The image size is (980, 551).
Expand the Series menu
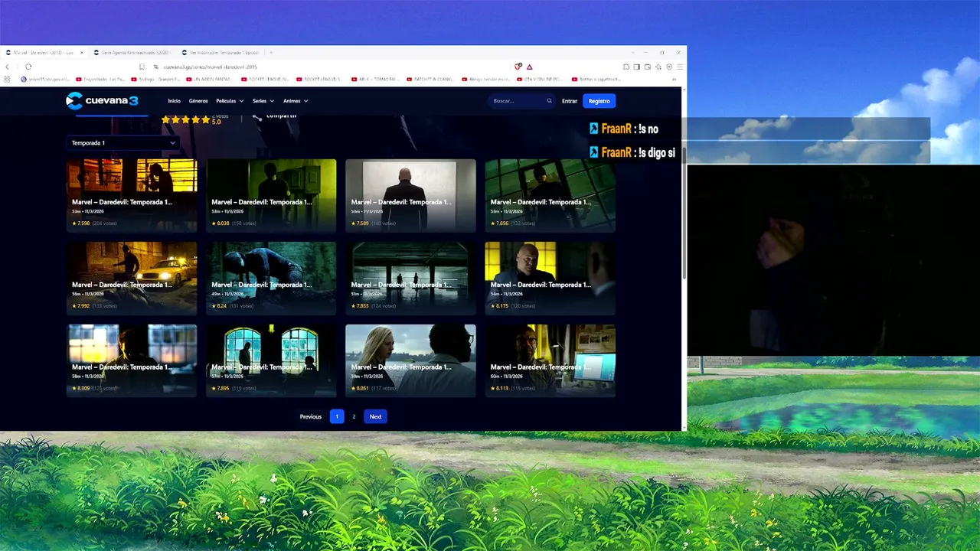click(x=263, y=101)
